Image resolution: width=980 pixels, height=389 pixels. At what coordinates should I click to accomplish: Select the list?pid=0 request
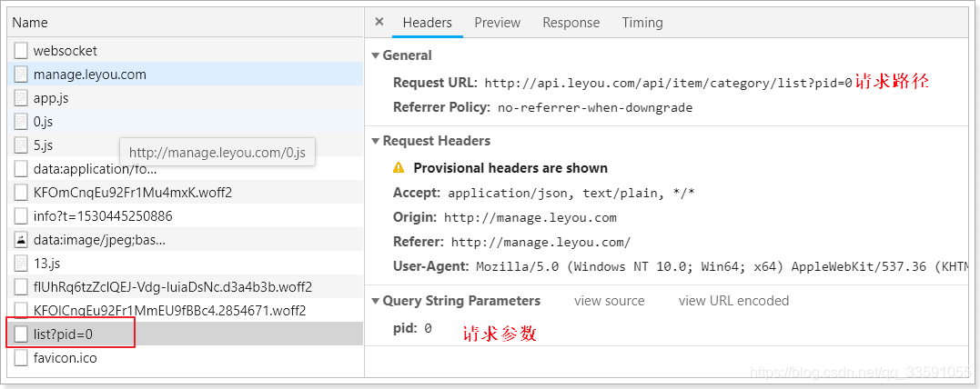click(x=64, y=334)
